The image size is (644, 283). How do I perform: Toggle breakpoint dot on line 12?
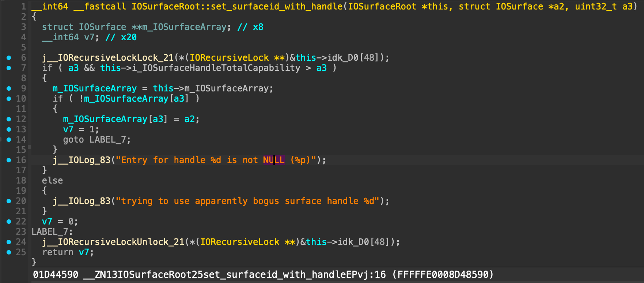(9, 119)
